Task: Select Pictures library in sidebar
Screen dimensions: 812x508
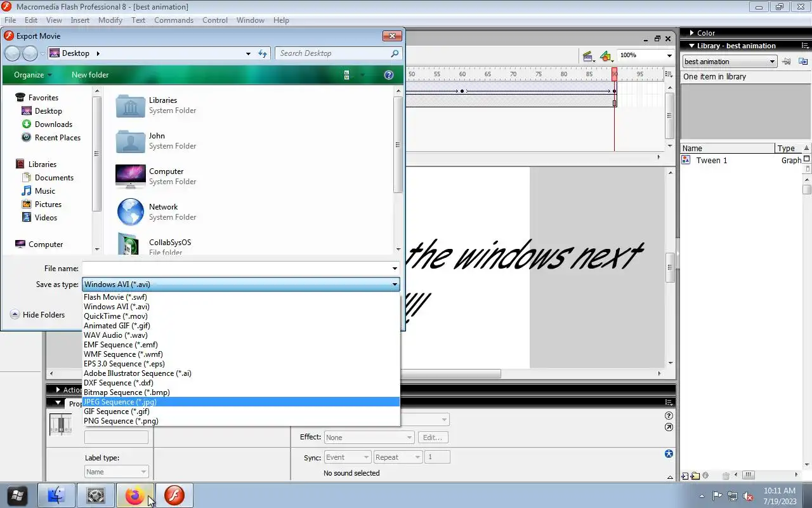Action: coord(48,204)
